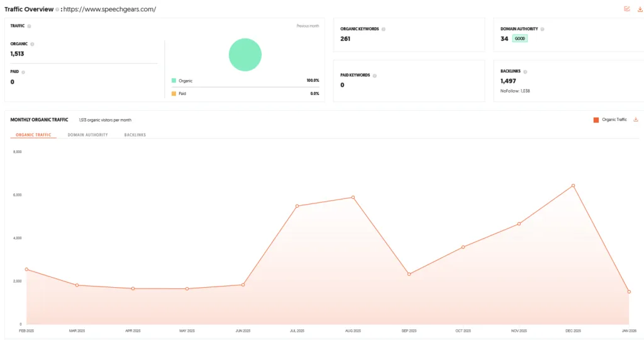Image resolution: width=644 pixels, height=340 pixels.
Task: Click the Organic 100.0% value
Action: pyautogui.click(x=313, y=81)
